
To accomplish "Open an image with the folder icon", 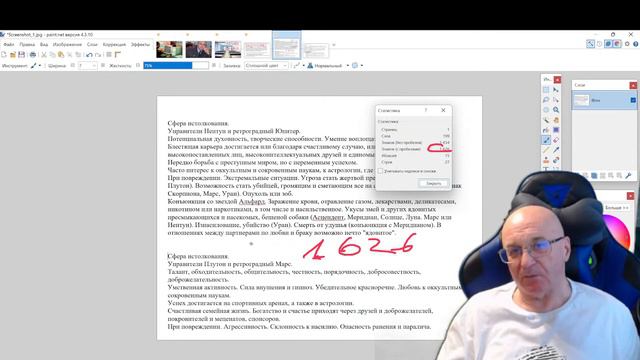I will tap(13, 55).
